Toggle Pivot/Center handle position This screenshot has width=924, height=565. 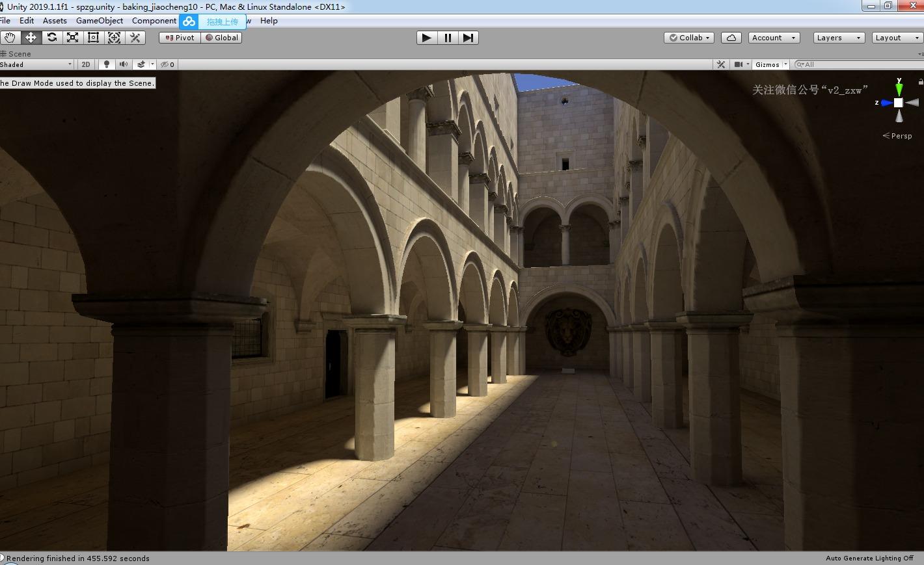180,38
